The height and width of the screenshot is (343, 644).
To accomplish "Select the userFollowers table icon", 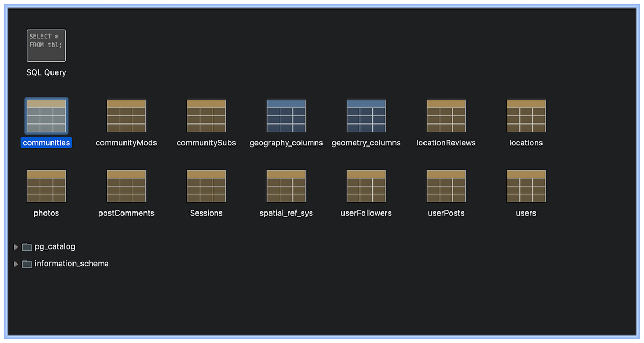I will [x=366, y=186].
